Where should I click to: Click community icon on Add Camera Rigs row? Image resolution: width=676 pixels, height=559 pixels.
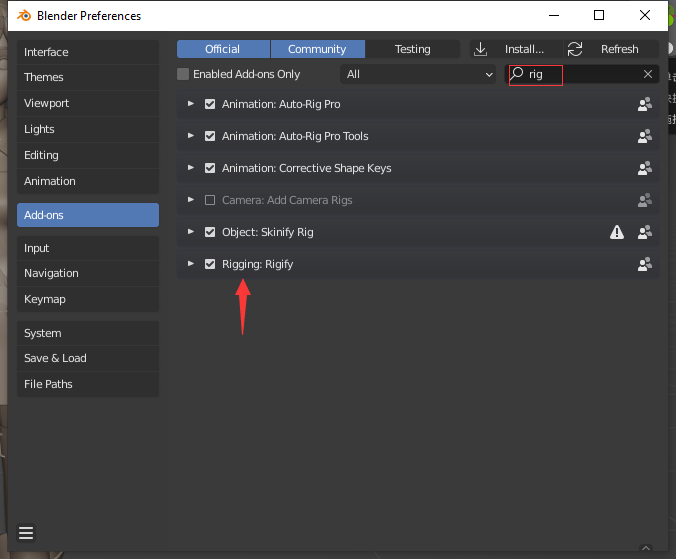point(645,200)
